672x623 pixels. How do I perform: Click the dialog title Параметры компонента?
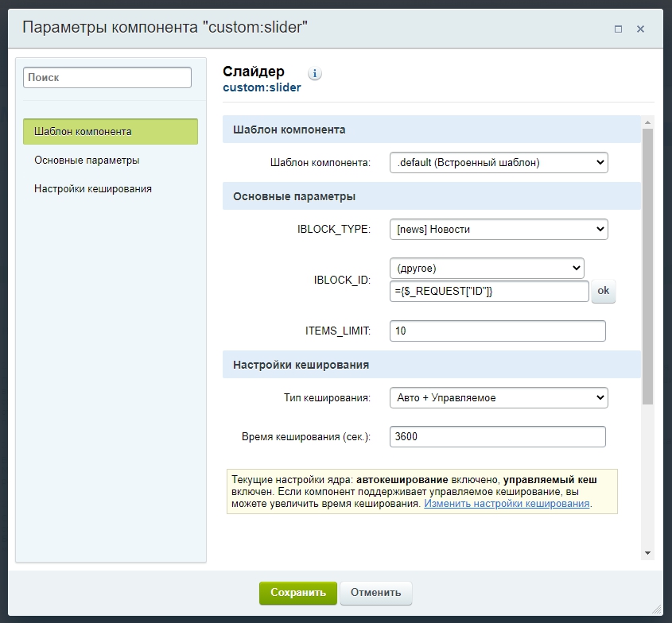click(x=165, y=27)
